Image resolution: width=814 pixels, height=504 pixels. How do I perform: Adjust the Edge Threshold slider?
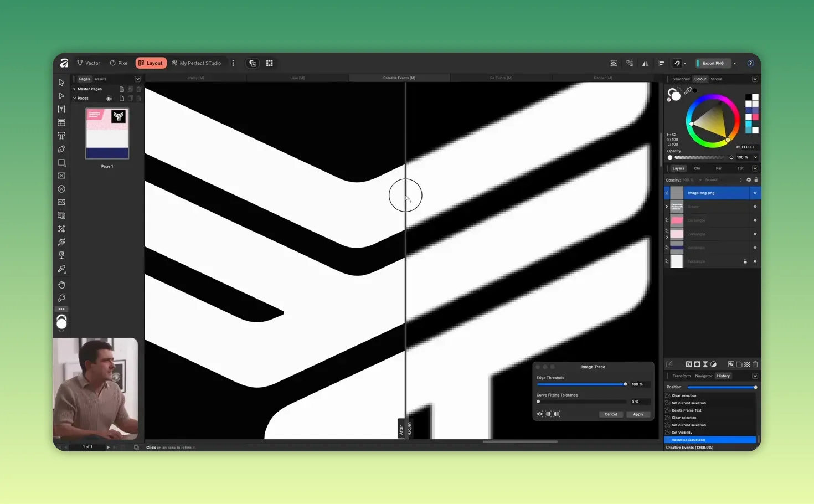582,384
